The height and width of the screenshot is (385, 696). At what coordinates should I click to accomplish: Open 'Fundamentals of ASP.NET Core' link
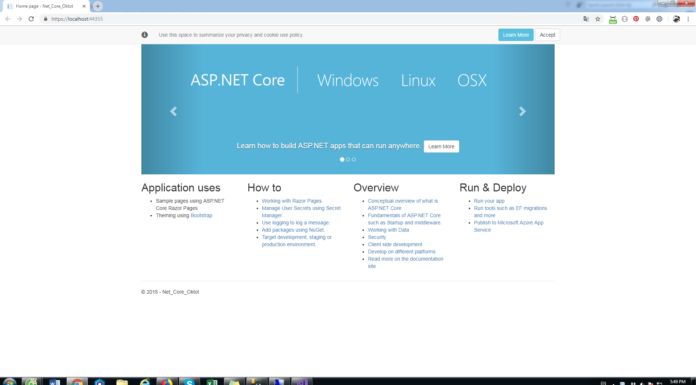point(404,219)
